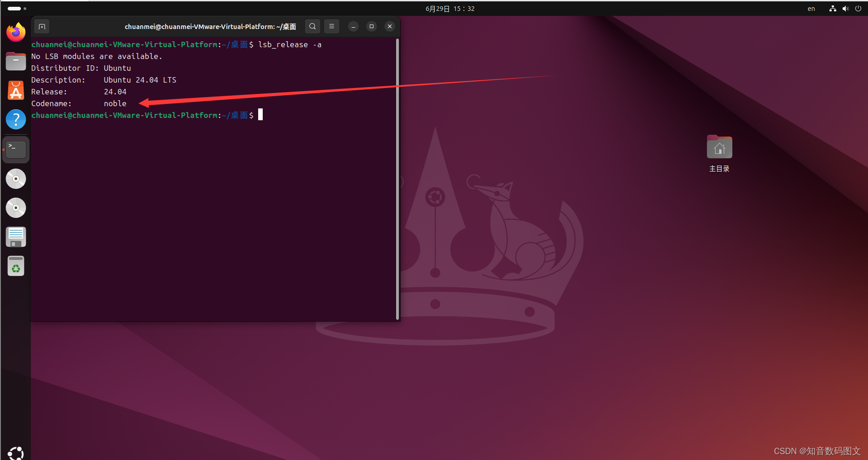Open the terminal search function

point(312,26)
